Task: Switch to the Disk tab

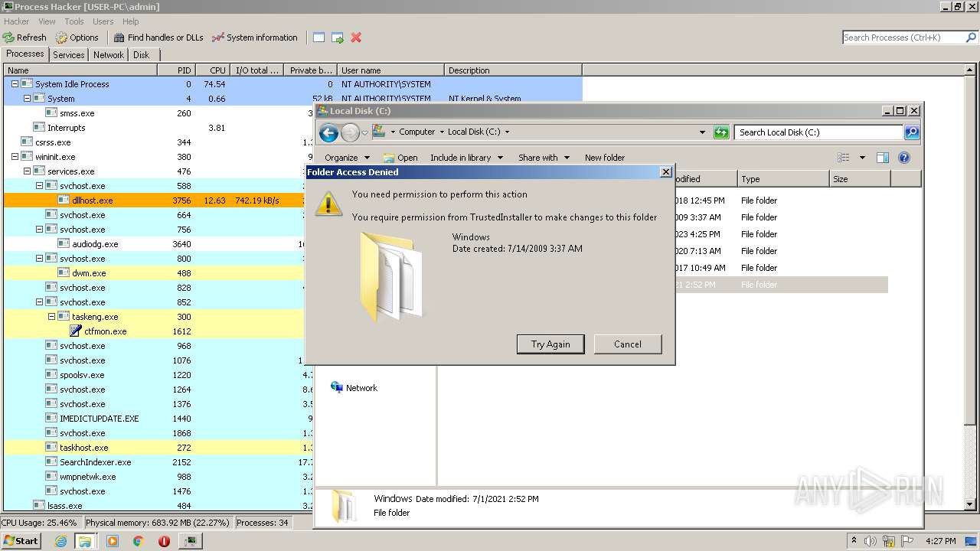Action: pos(142,55)
